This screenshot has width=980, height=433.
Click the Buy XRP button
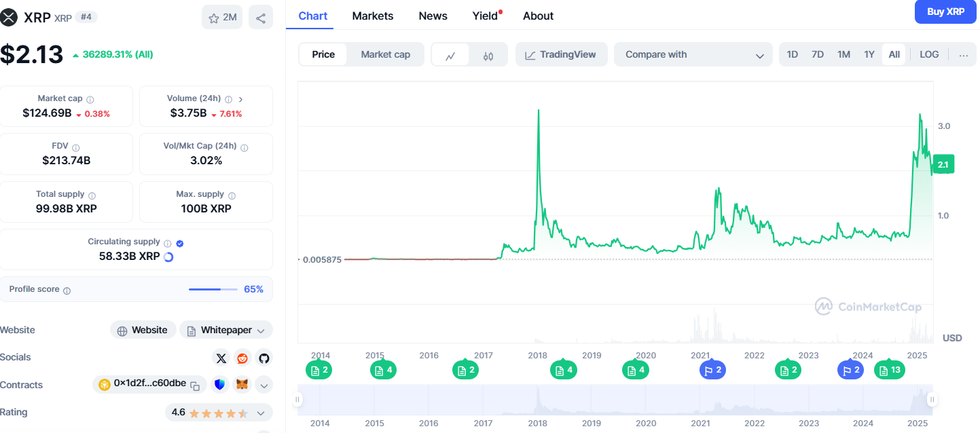[945, 12]
